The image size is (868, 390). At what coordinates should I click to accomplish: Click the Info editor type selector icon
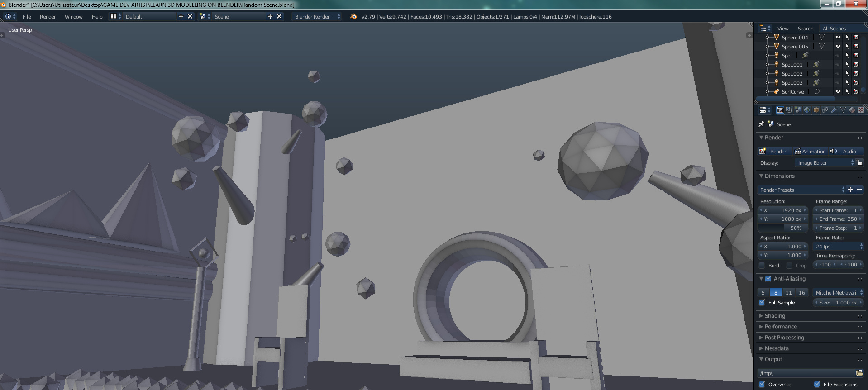pyautogui.click(x=10, y=16)
